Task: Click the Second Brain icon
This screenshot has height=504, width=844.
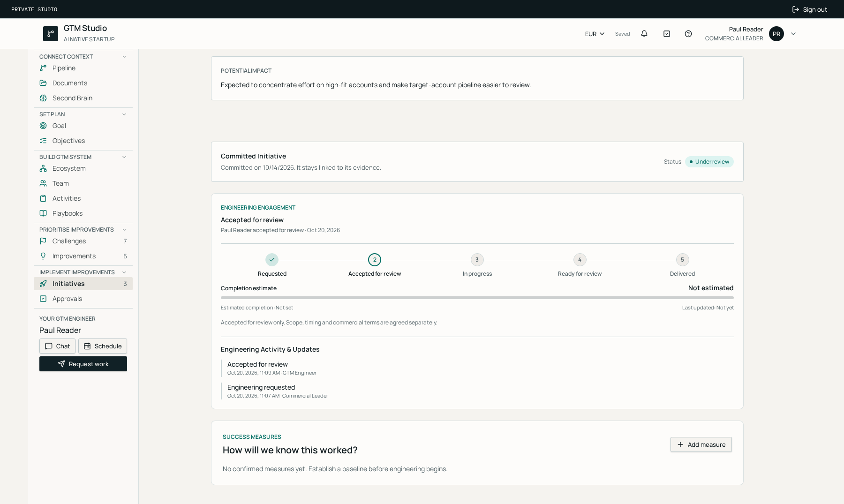Action: 43,98
